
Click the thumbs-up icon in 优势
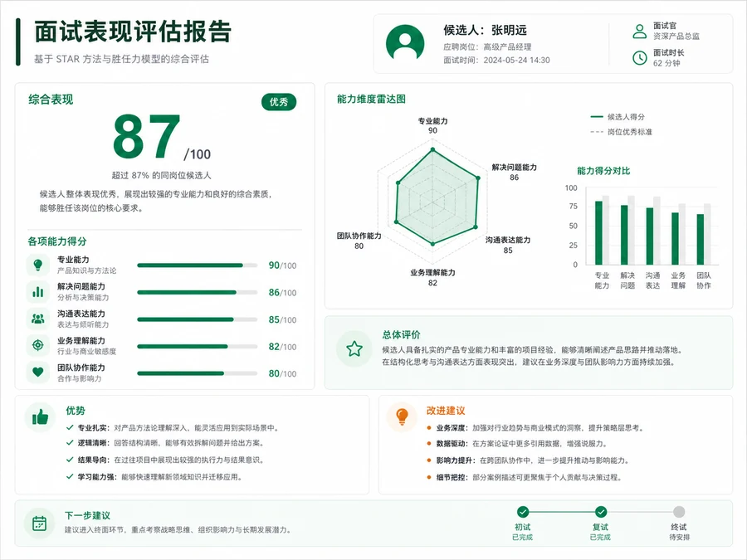41,417
